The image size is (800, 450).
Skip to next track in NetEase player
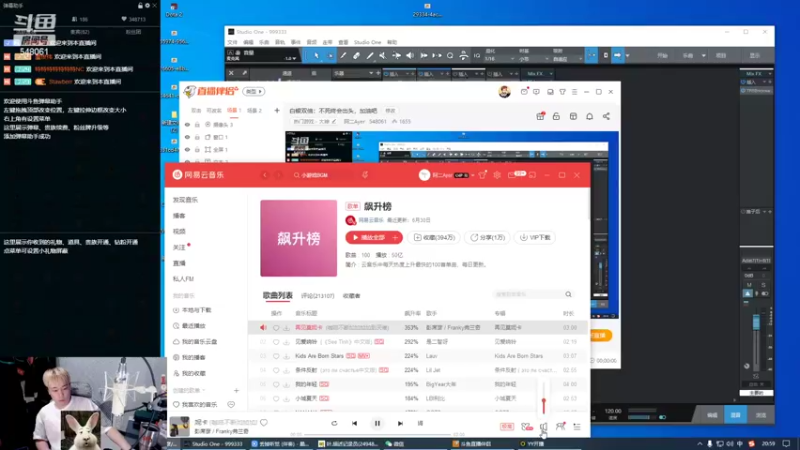400,423
